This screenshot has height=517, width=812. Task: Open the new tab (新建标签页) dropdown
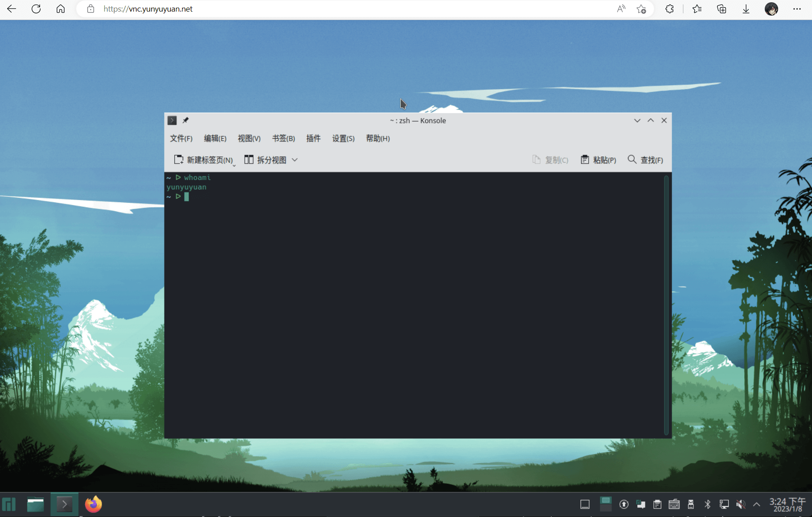[234, 165]
